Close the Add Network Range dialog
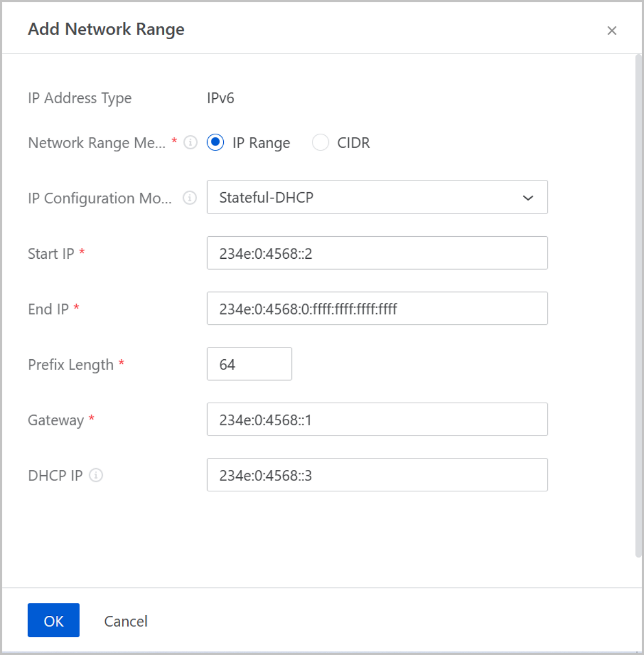This screenshot has height=655, width=644. click(611, 31)
